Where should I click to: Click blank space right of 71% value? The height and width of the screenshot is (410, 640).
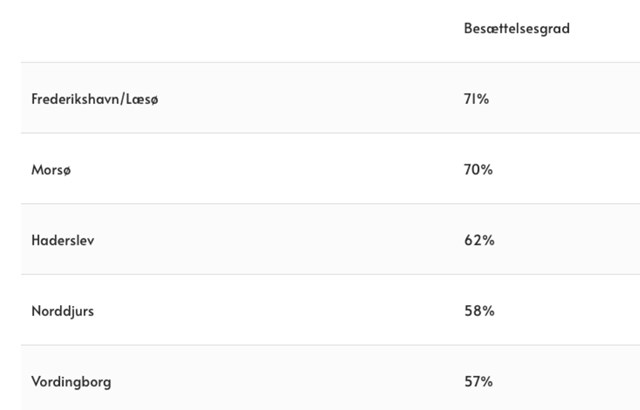tap(570, 99)
